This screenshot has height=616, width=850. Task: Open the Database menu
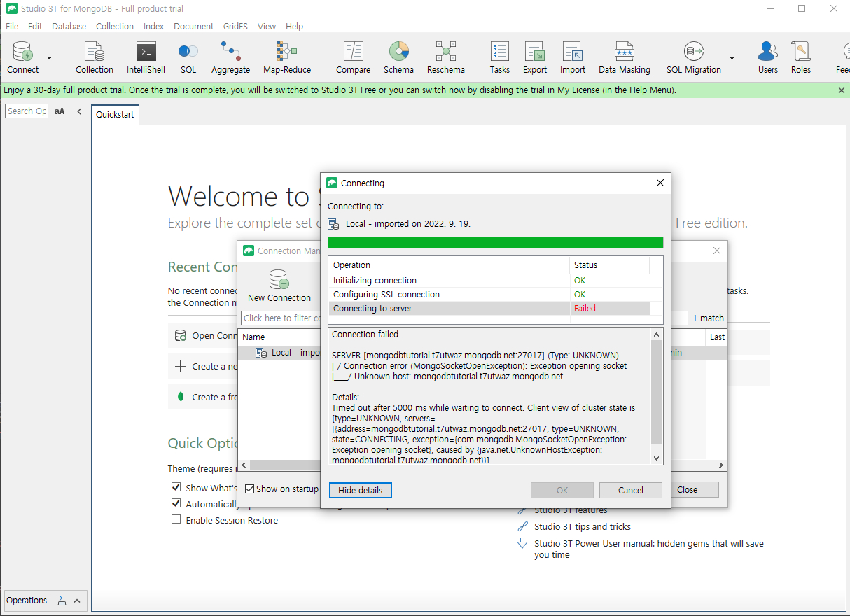coord(69,26)
